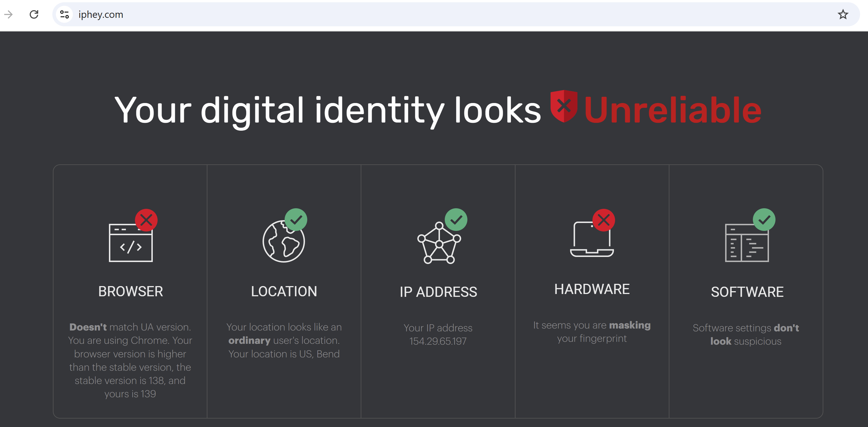Image resolution: width=868 pixels, height=427 pixels.
Task: Click the red shield Unreliable icon
Action: [x=563, y=106]
